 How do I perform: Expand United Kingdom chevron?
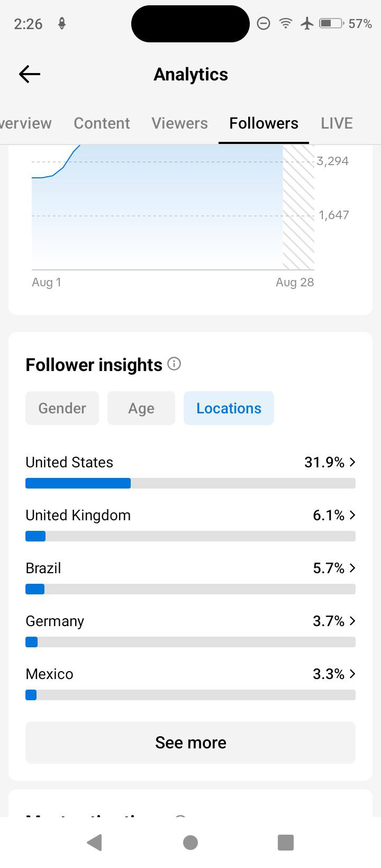click(x=353, y=515)
